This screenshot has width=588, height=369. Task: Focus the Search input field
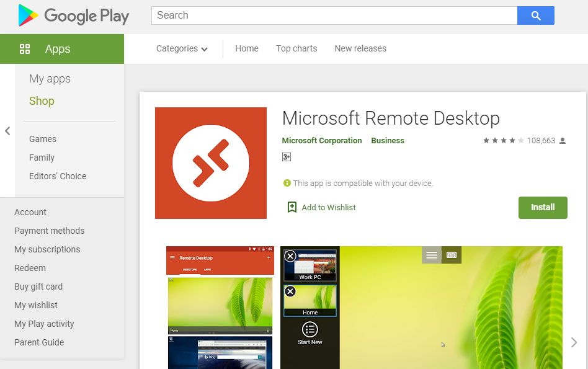(334, 16)
